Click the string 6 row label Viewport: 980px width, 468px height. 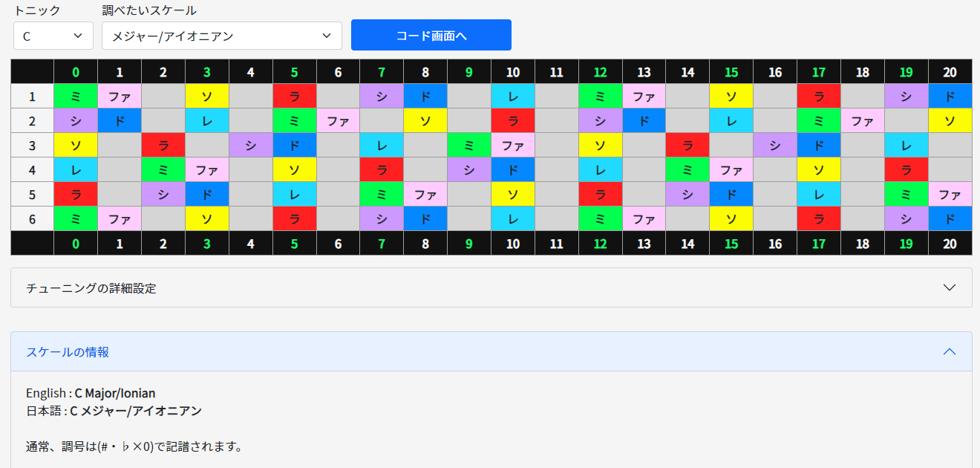[x=32, y=219]
